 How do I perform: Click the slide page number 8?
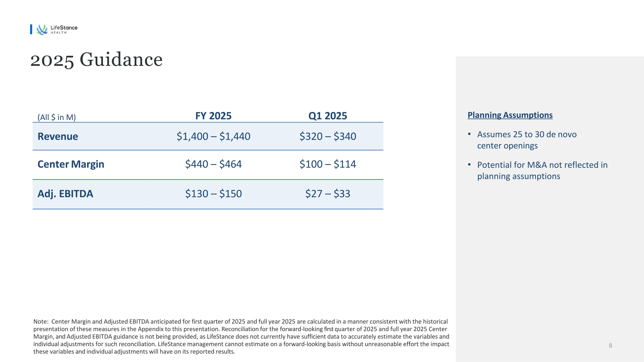(x=610, y=345)
